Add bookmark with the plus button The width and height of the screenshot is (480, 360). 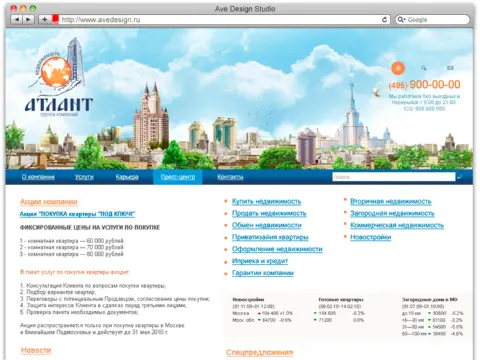44,20
